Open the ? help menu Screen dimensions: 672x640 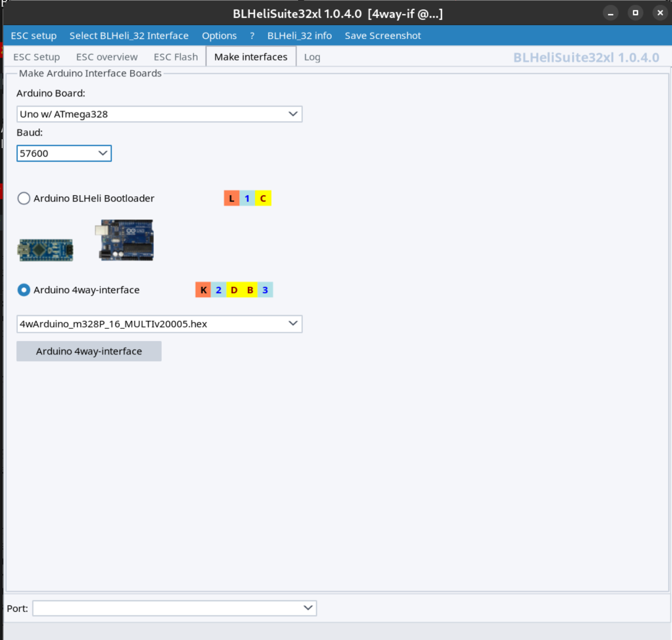pos(252,36)
